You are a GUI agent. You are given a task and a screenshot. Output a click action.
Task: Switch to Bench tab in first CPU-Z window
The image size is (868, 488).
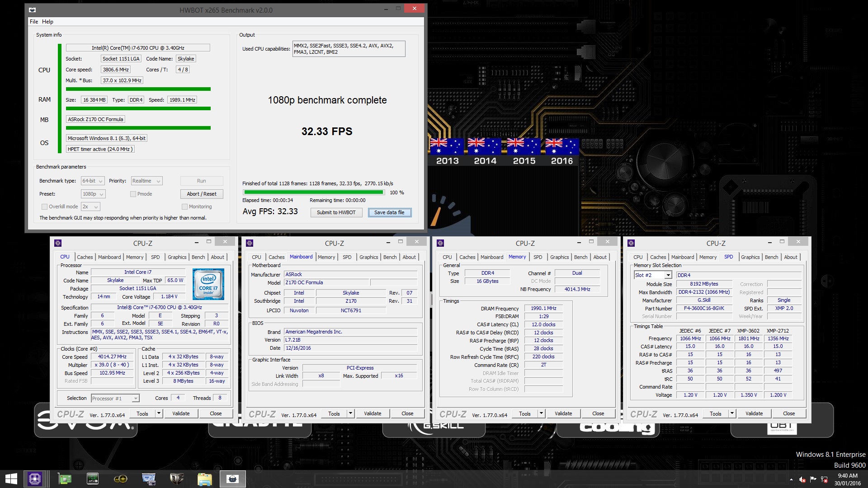click(x=198, y=257)
